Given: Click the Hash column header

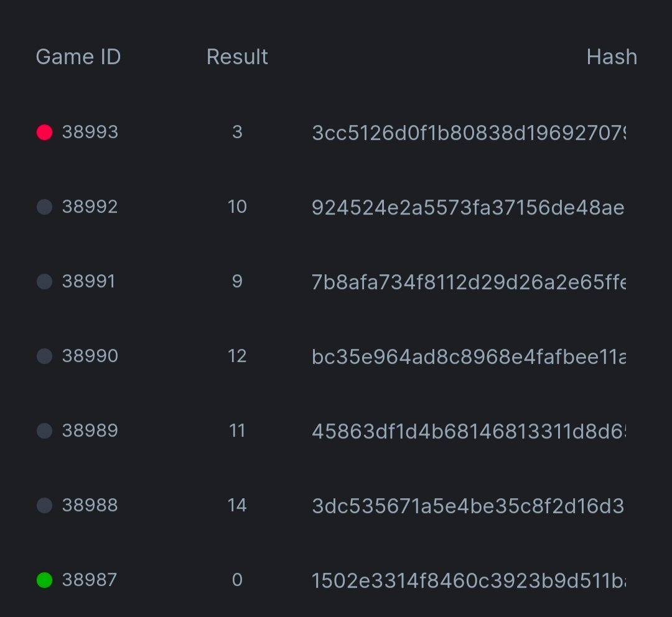Looking at the screenshot, I should click(x=612, y=57).
